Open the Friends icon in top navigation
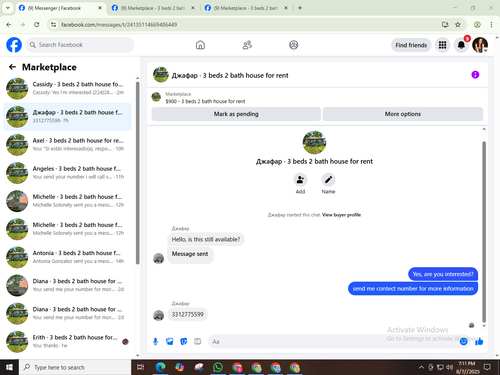The image size is (500, 375). pyautogui.click(x=247, y=45)
